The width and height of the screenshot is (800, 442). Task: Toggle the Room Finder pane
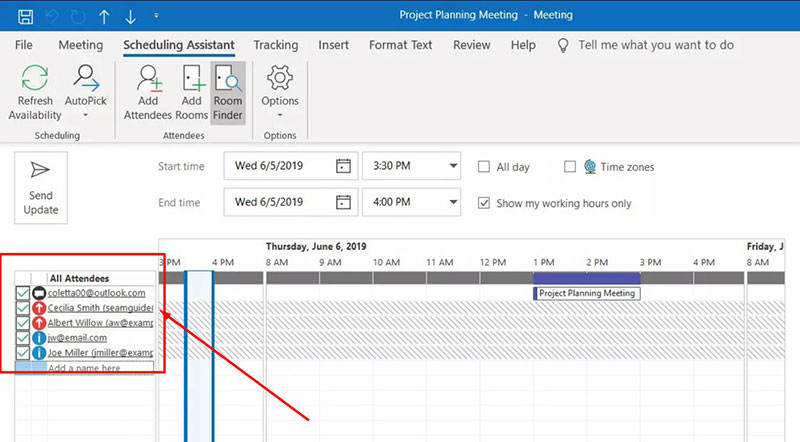[228, 92]
